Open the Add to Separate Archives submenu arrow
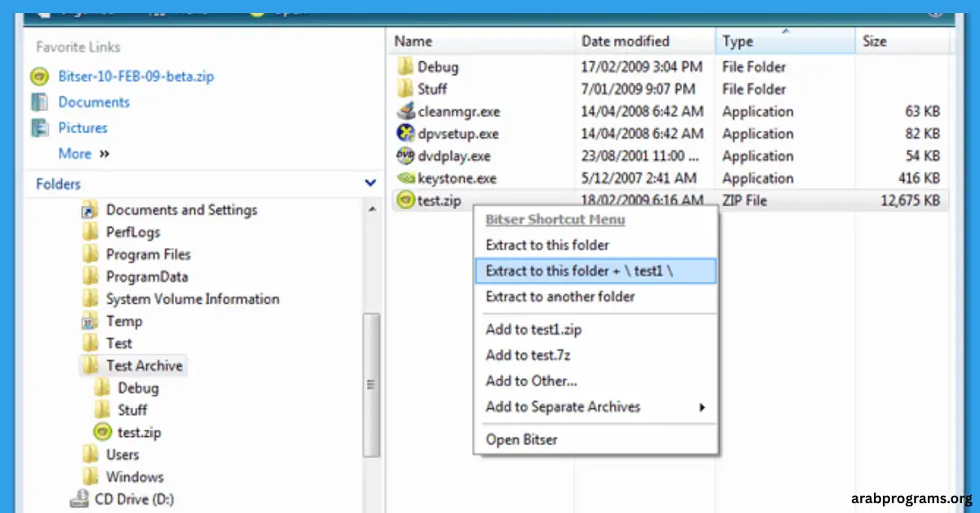 [x=702, y=407]
